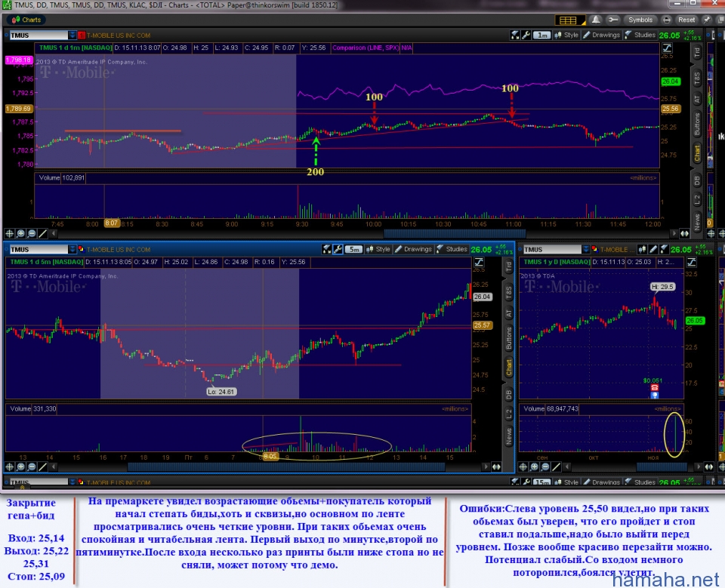Open the Drawings menu on 5m chart
This screenshot has width=725, height=588.
tap(413, 250)
